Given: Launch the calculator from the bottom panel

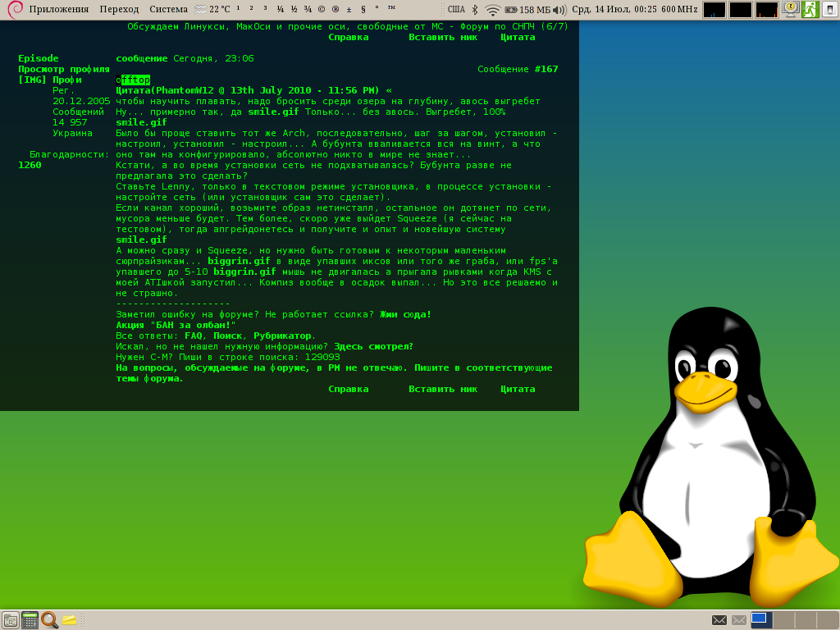Looking at the screenshot, I should click(30, 620).
